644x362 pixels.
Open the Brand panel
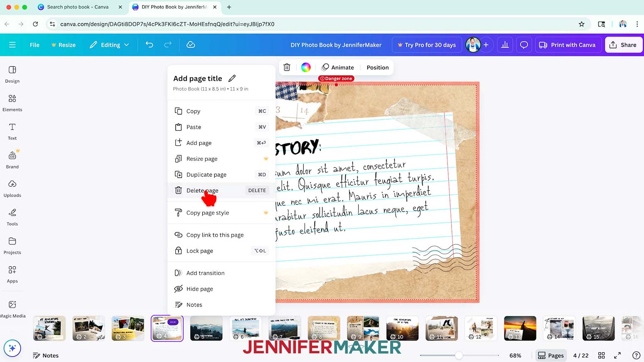(x=12, y=160)
